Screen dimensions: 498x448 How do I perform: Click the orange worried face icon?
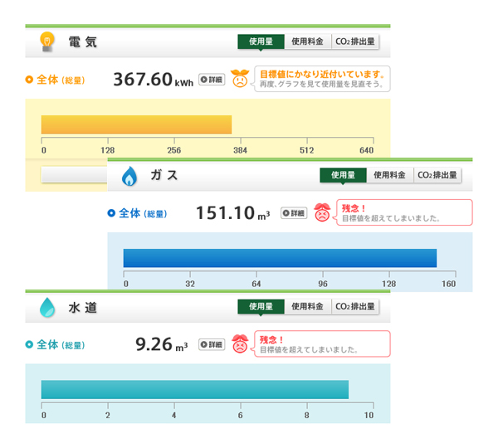point(240,79)
